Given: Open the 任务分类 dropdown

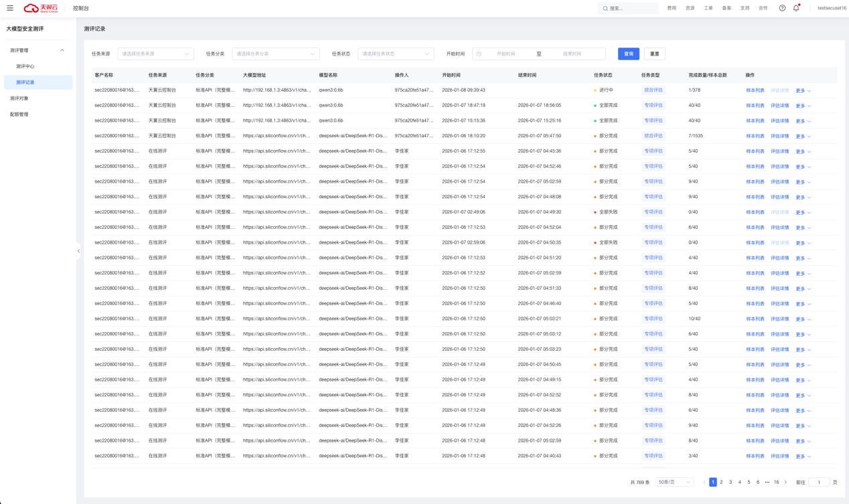Looking at the screenshot, I should (x=275, y=54).
